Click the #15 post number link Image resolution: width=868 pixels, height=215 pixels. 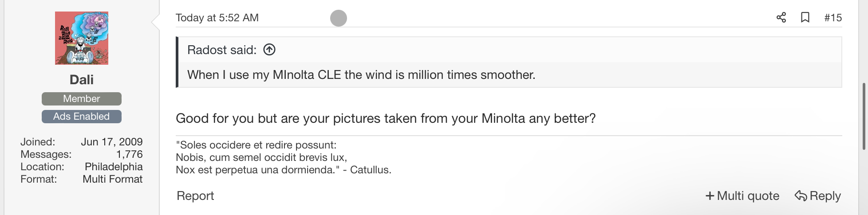(x=833, y=18)
